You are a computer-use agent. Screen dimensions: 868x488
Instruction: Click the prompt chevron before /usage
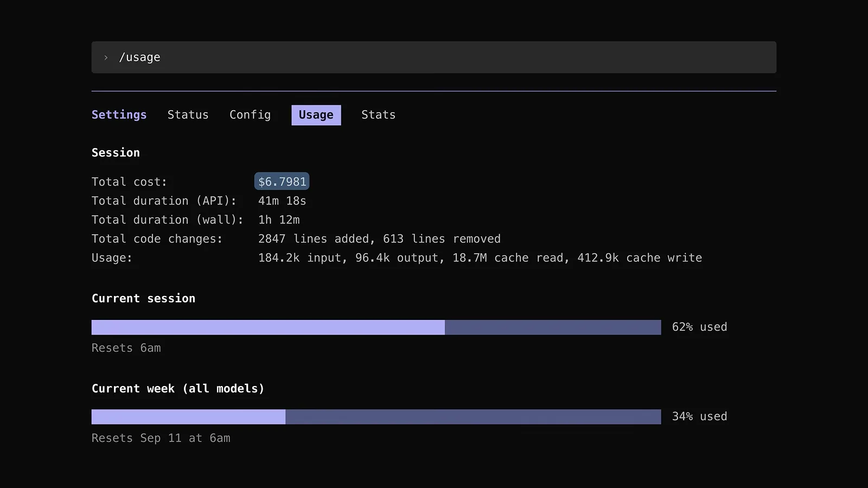[x=106, y=57]
